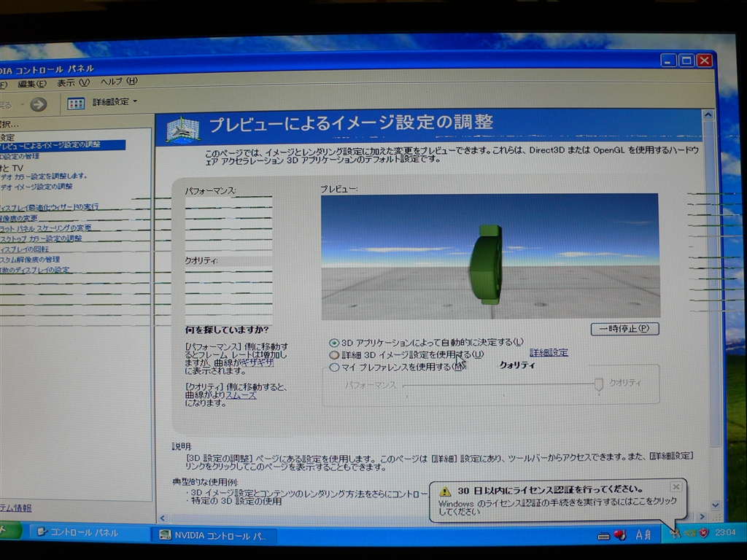Image resolution: width=747 pixels, height=560 pixels.
Task: Maximize the NVIDIA control panel window
Action: click(x=686, y=61)
